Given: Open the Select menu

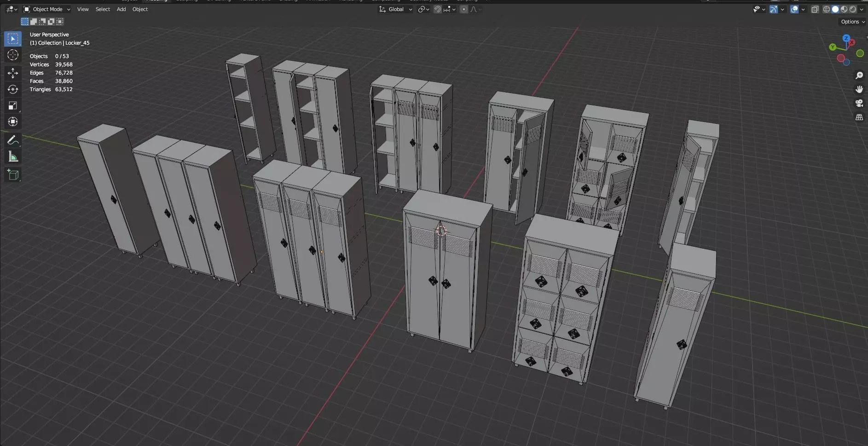Looking at the screenshot, I should click(103, 9).
